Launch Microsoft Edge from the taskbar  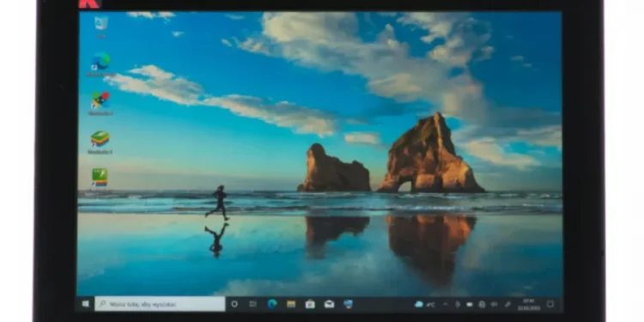pos(272,304)
